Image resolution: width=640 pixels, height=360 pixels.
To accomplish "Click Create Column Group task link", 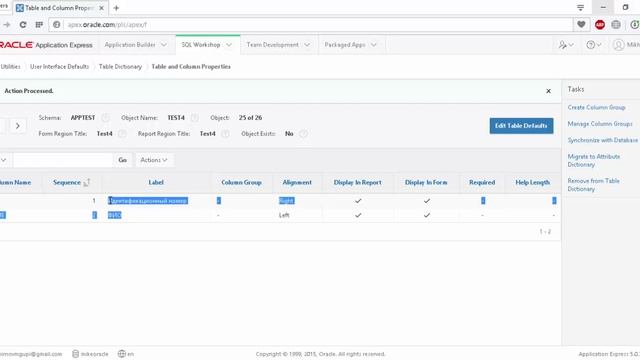I will point(596,107).
